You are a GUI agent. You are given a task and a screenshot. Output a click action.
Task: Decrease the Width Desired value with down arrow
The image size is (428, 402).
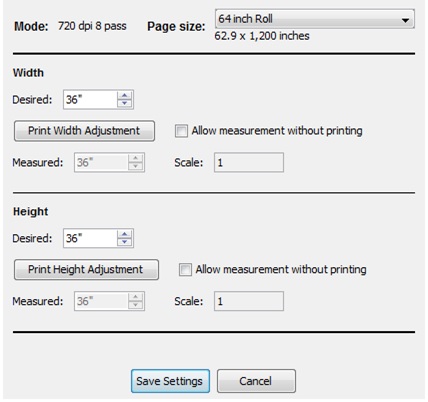(125, 103)
